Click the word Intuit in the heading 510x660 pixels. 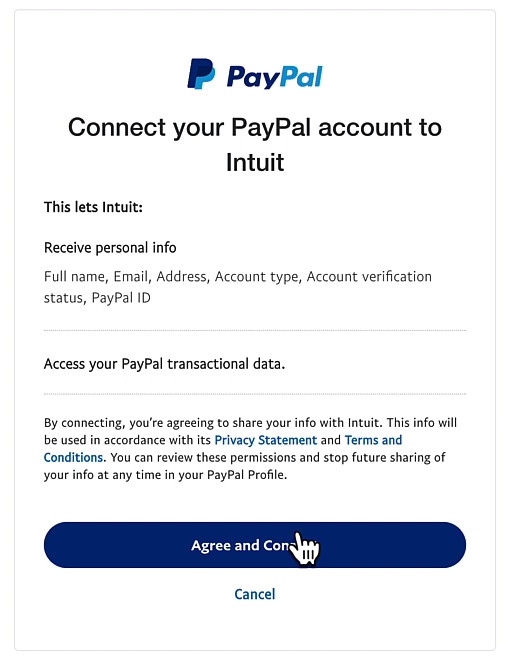(255, 162)
